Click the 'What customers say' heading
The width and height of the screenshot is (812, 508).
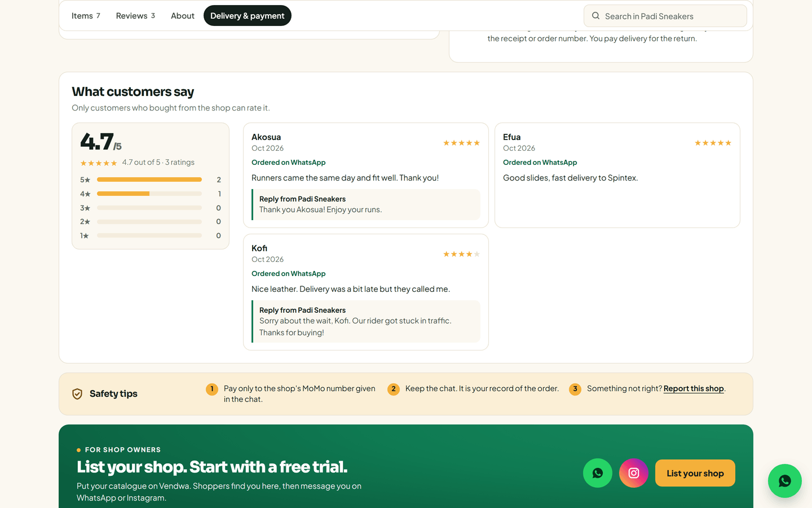[133, 91]
